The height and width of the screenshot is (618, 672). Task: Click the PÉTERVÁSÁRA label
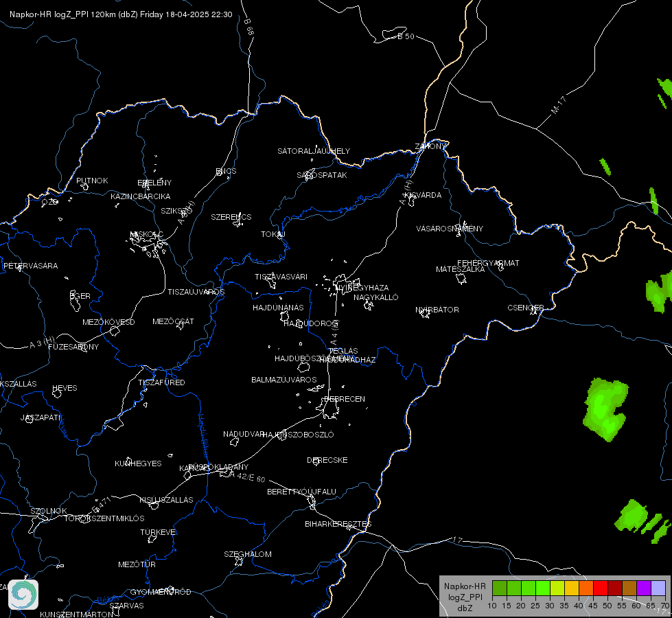tap(30, 266)
